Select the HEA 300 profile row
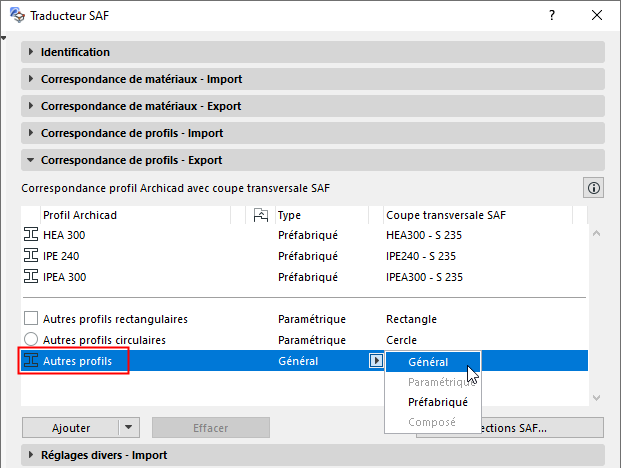 (x=304, y=234)
